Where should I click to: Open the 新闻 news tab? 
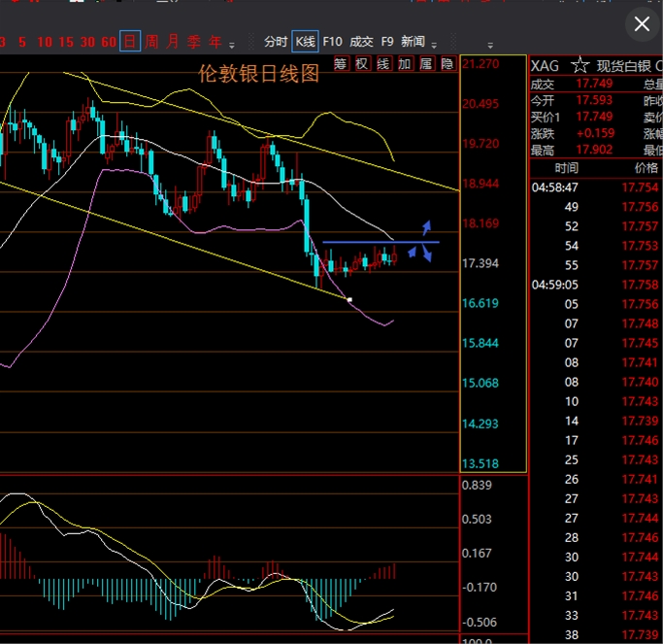(414, 42)
